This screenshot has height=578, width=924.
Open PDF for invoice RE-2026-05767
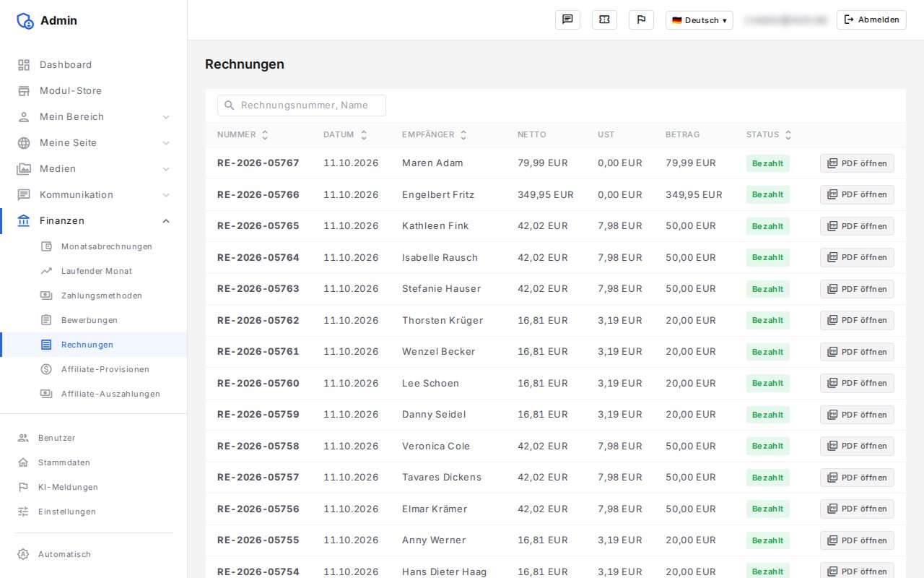(857, 163)
